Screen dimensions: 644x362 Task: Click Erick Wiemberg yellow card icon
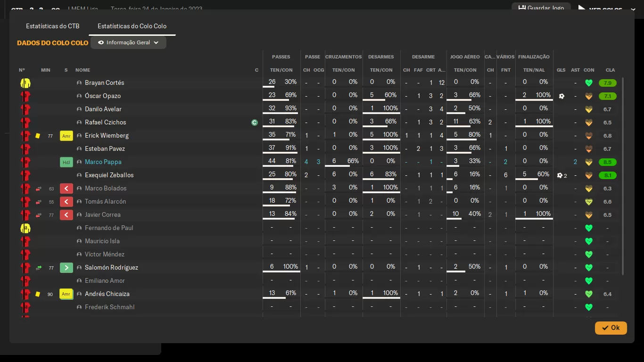[38, 136]
